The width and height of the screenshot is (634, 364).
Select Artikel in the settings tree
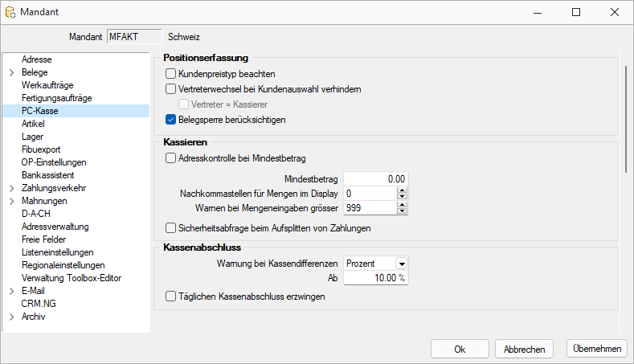click(x=33, y=124)
